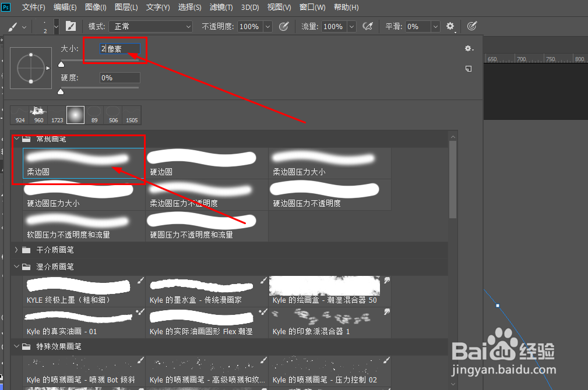Open the brush settings panel icon
The width and height of the screenshot is (588, 390).
[71, 26]
